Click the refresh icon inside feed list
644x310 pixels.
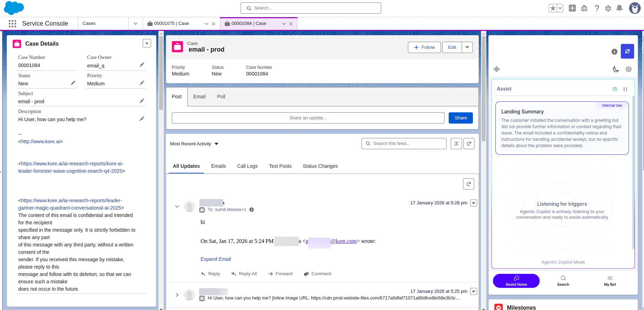pyautogui.click(x=469, y=184)
